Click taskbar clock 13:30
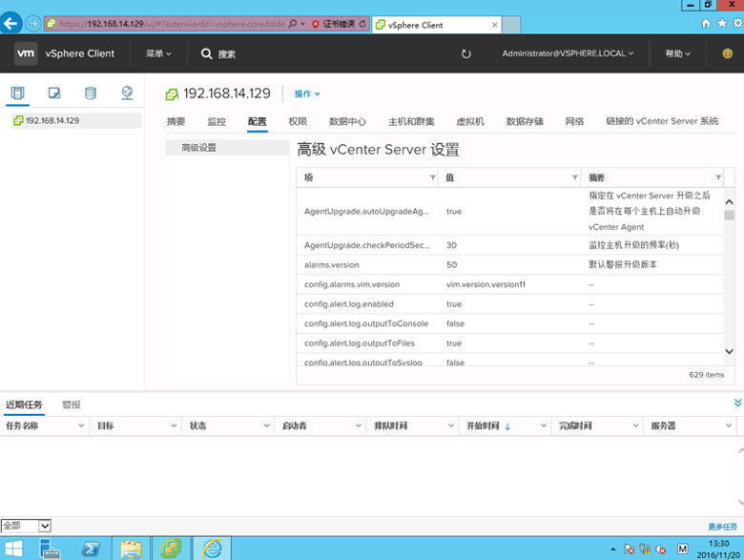Viewport: 744px width, 560px height. (718, 544)
